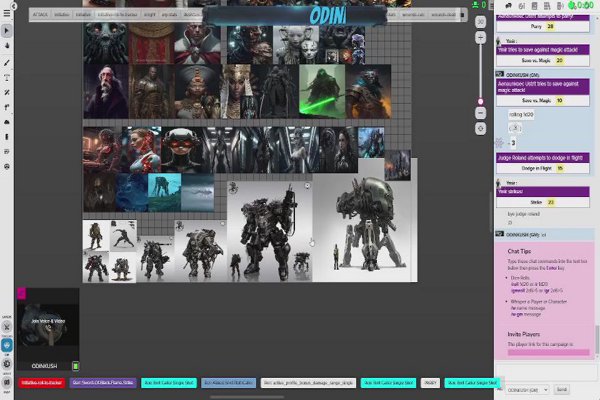Collapse the left toolbar with arrow
The height and width of the screenshot is (400, 600).
click(x=14, y=6)
